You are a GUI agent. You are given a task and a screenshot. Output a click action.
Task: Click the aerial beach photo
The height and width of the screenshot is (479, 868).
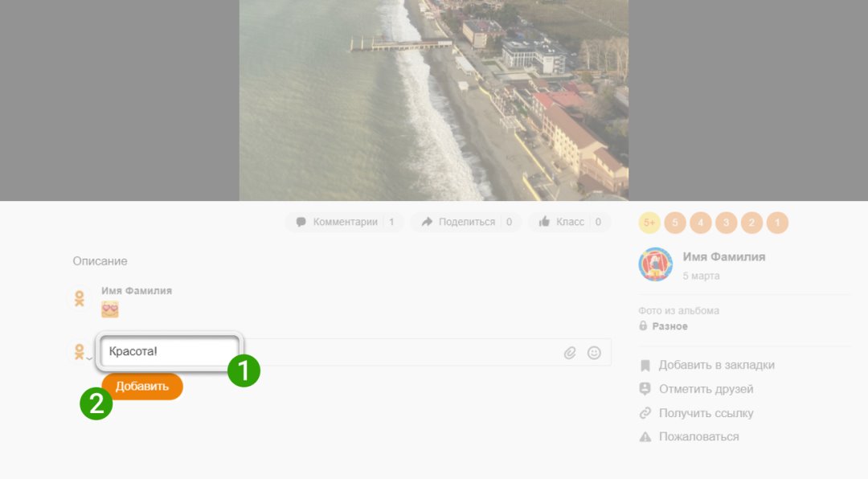tap(434, 100)
